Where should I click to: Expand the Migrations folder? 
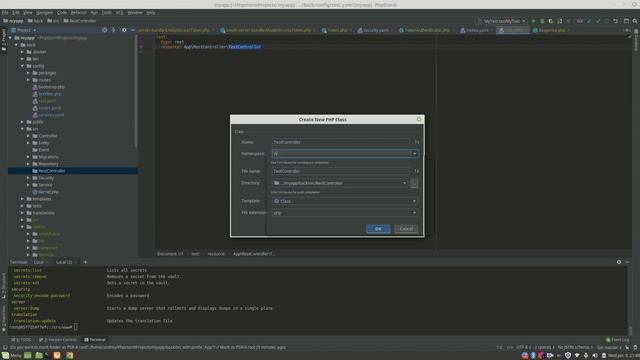point(29,157)
